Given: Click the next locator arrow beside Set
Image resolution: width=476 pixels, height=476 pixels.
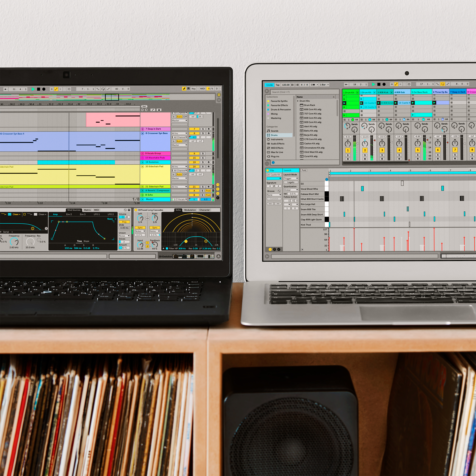Looking at the screenshot, I should [146, 110].
